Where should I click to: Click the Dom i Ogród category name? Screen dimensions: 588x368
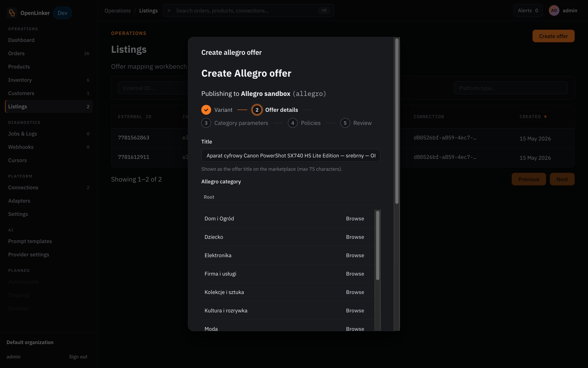point(219,219)
